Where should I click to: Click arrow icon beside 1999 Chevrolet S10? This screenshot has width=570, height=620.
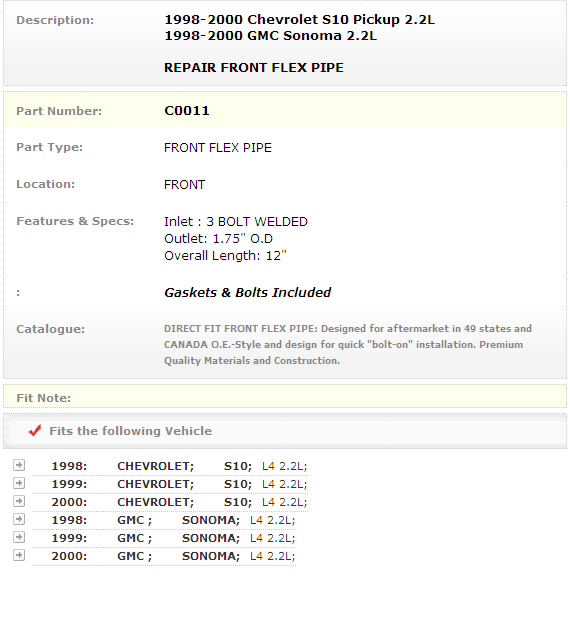click(x=19, y=483)
